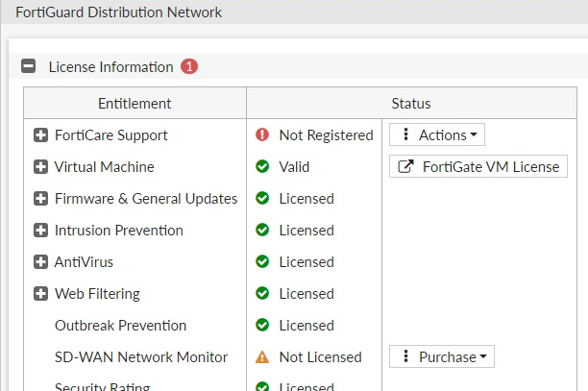Click Licensed status for Firmware & General Updates

click(306, 199)
